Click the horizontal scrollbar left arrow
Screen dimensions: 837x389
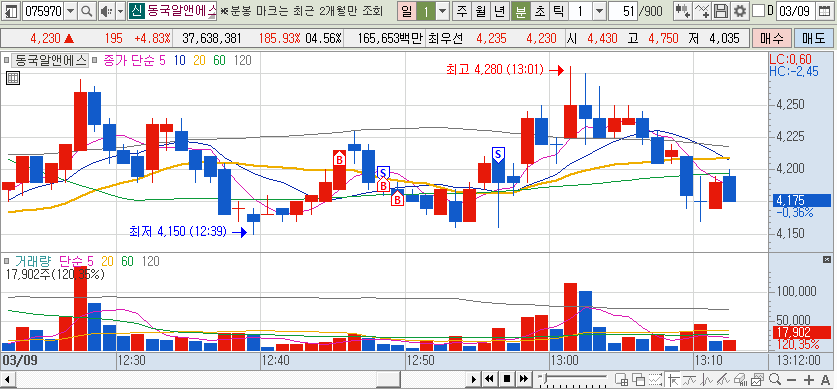pyautogui.click(x=7, y=379)
